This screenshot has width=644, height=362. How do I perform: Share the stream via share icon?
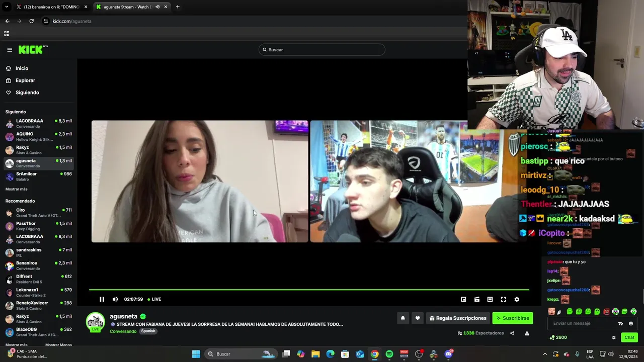coord(512,333)
